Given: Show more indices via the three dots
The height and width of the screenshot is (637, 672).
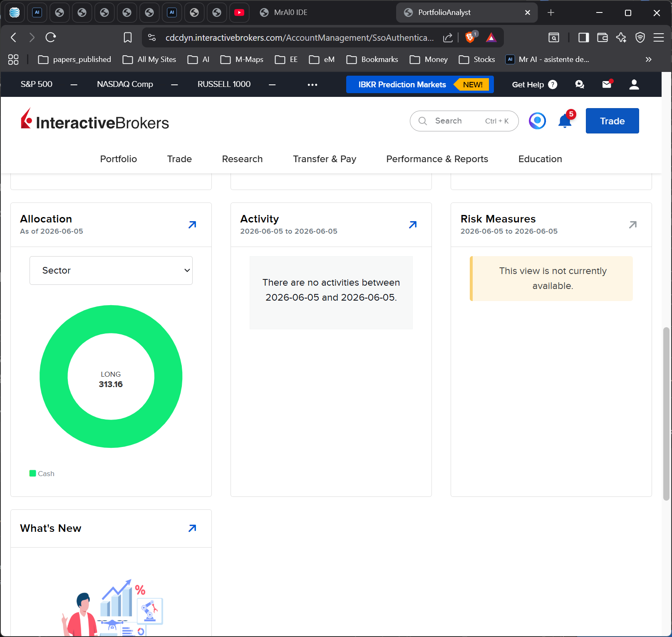Looking at the screenshot, I should pos(312,85).
